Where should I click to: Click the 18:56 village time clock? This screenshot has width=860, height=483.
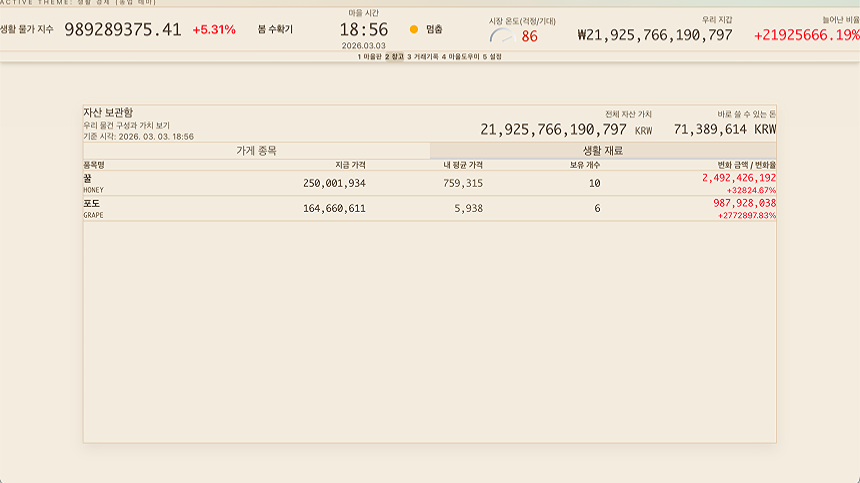(363, 30)
